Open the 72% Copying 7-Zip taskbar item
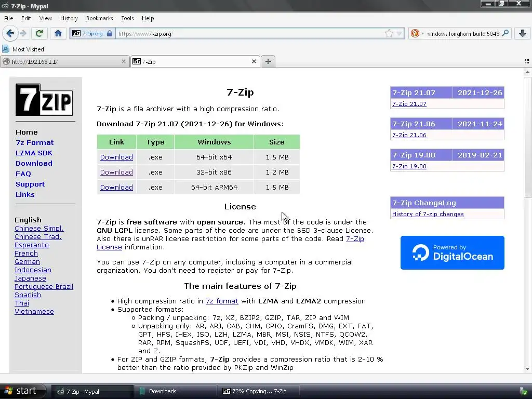This screenshot has width=532, height=399. 259,391
